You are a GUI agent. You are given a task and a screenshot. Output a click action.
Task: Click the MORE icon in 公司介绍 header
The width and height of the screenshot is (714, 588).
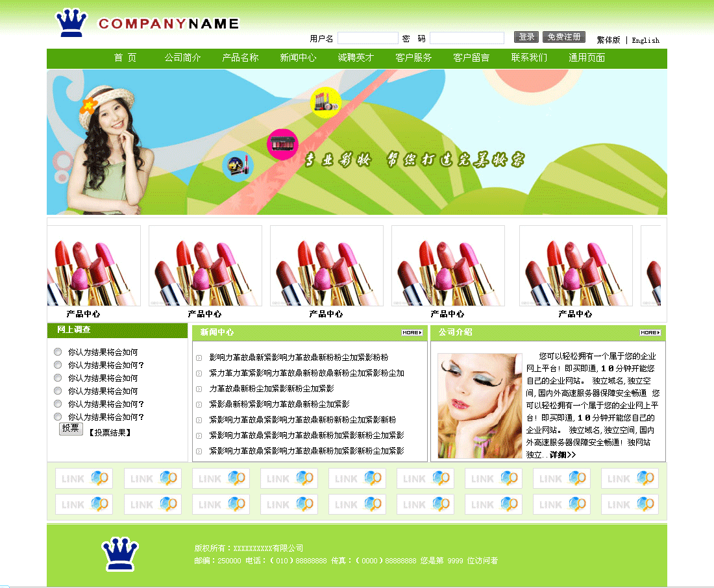tap(650, 332)
